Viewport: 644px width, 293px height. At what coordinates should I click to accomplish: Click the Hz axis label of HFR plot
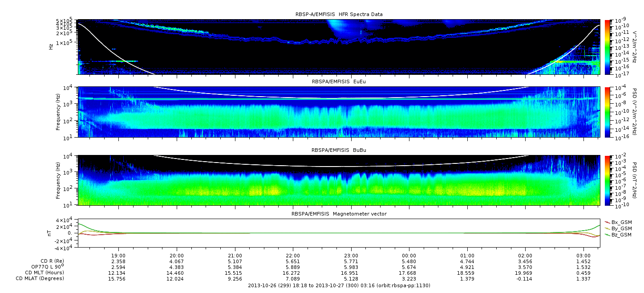pyautogui.click(x=51, y=47)
